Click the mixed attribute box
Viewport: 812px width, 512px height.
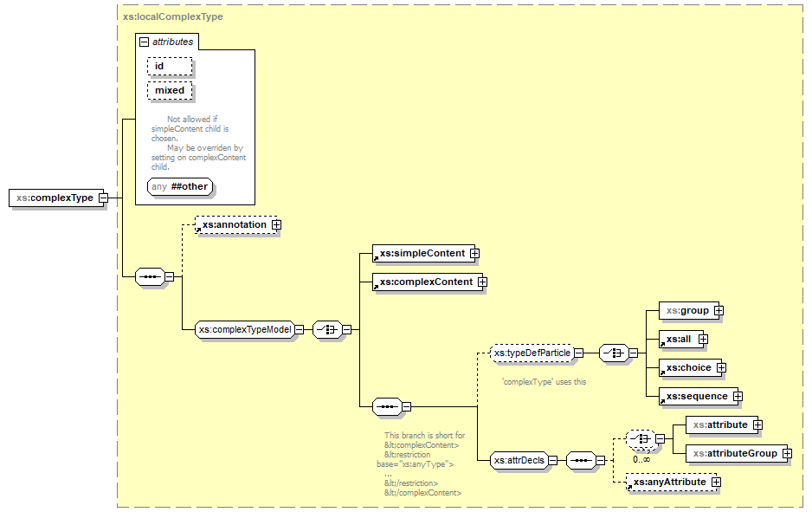170,90
